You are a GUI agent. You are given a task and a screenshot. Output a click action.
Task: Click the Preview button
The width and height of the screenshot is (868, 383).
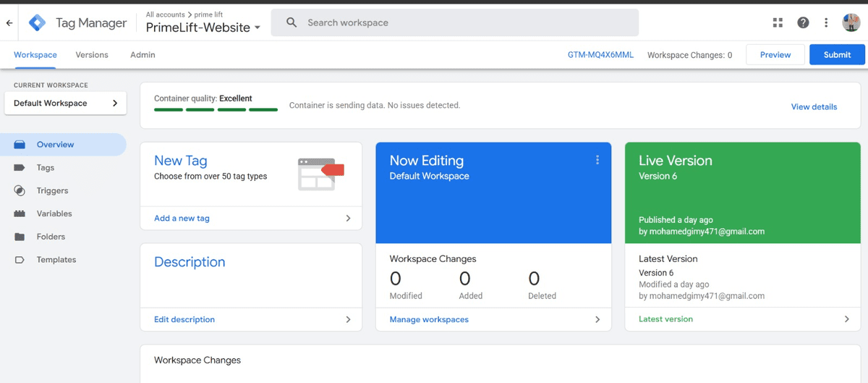tap(775, 55)
